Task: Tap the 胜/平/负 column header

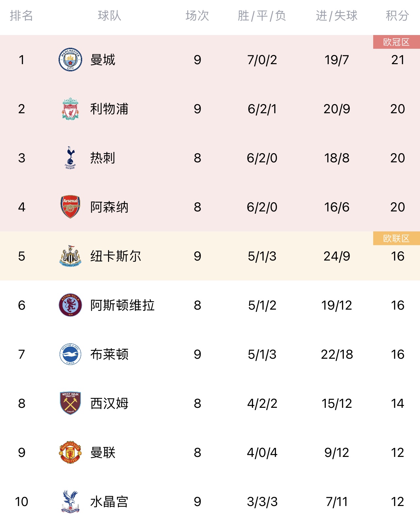Action: 262,15
